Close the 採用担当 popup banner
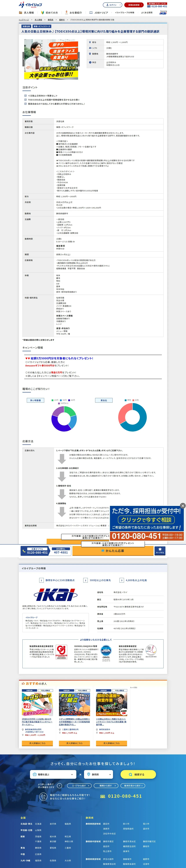186x868 pixels. (183, 506)
